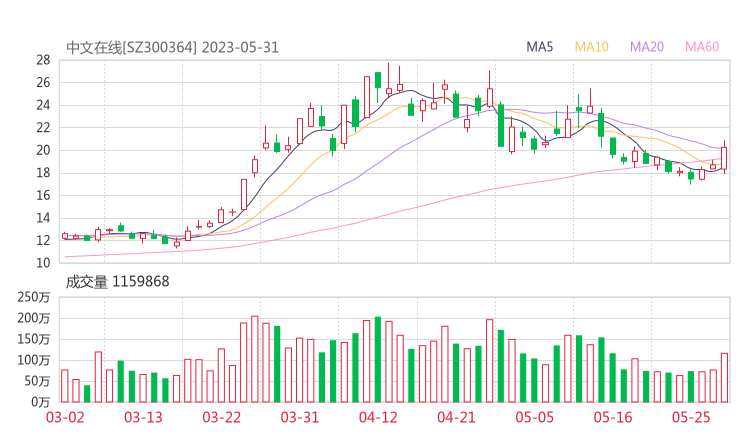This screenshot has width=740, height=440.
Task: Click the 24 price axis label
Action: (43, 105)
